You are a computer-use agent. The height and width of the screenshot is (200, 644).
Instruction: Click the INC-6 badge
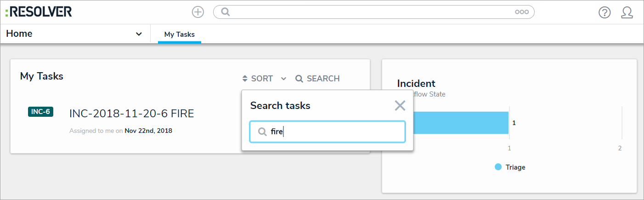click(40, 112)
